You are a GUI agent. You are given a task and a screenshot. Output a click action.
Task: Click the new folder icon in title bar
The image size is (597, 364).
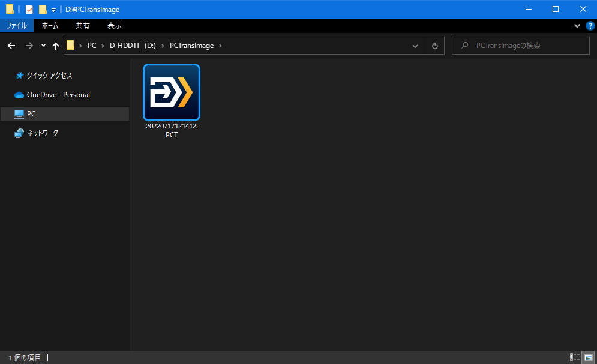click(x=43, y=9)
